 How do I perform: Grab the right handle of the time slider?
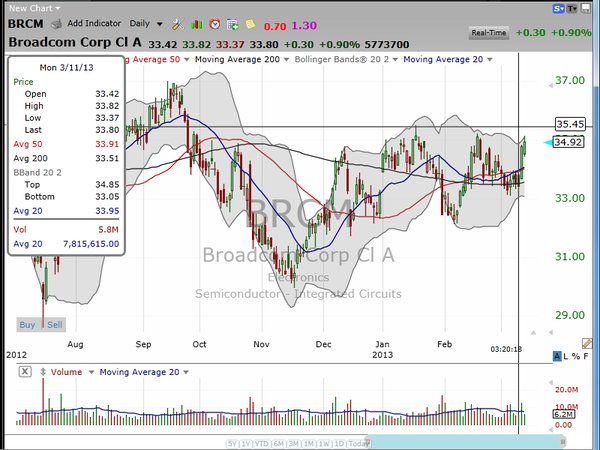(x=563, y=442)
